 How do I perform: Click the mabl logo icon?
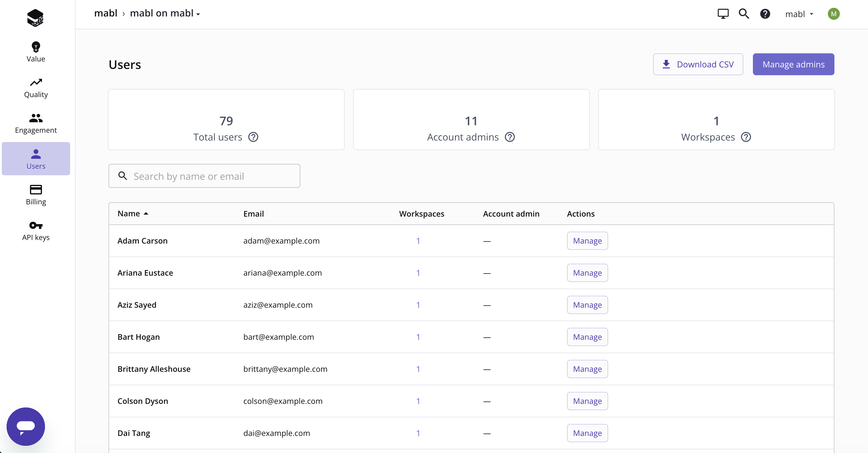[35, 17]
